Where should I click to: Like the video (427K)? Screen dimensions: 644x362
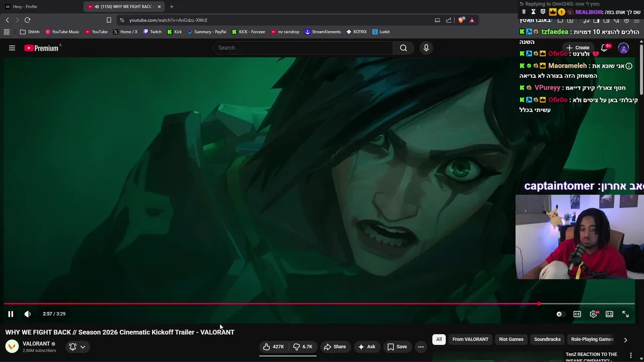point(274,346)
